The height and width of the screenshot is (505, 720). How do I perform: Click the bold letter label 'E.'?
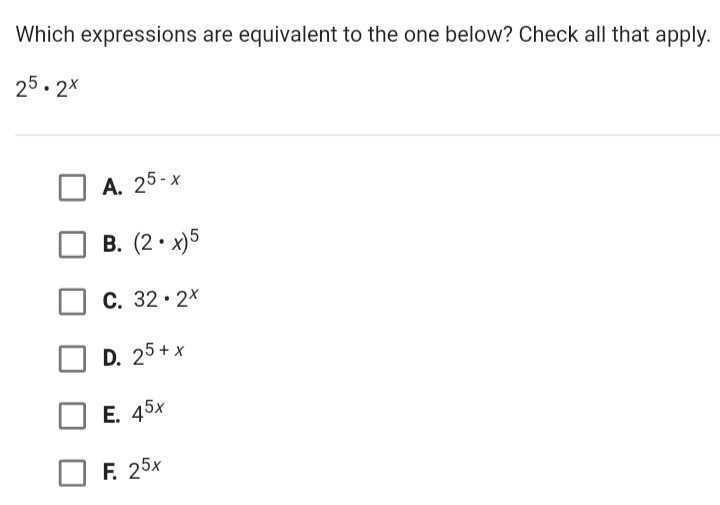(112, 415)
